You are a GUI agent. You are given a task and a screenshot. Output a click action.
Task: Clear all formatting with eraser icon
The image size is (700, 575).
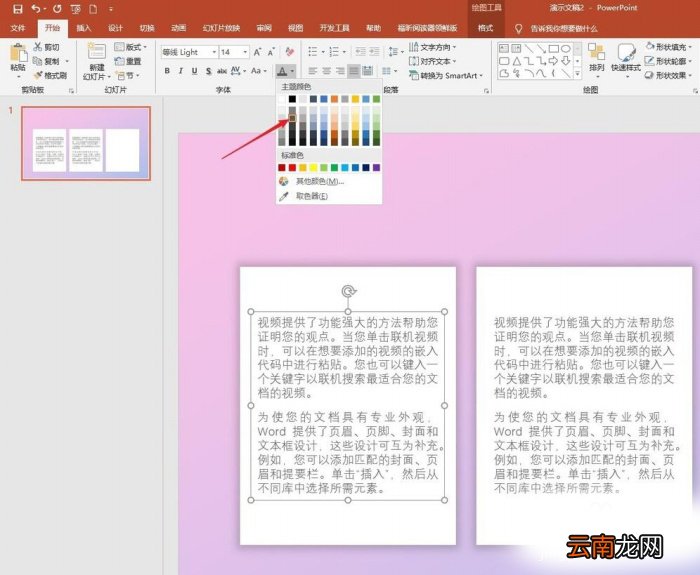(290, 52)
